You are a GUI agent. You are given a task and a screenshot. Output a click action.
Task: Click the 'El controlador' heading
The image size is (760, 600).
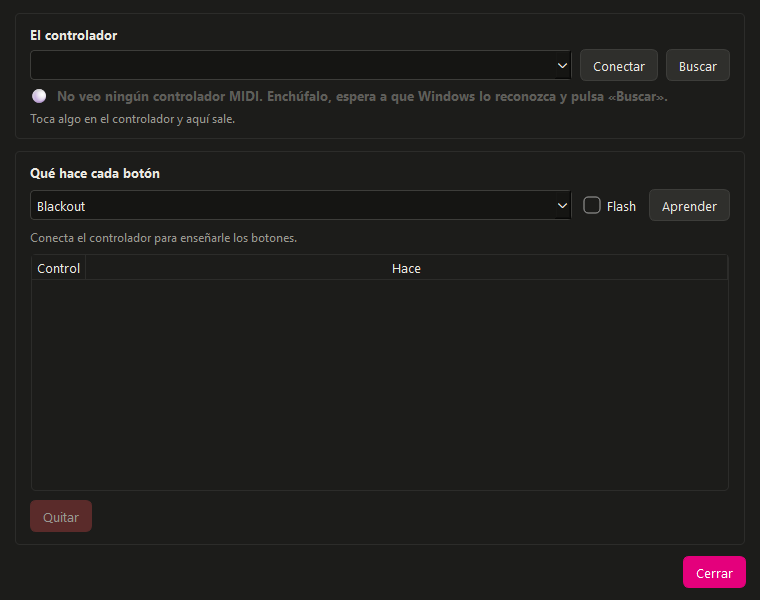coord(74,35)
